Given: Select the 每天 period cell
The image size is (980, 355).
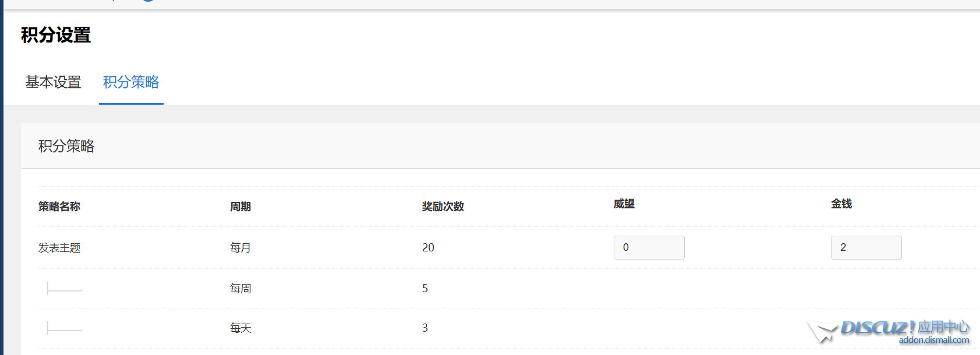Looking at the screenshot, I should tap(240, 328).
